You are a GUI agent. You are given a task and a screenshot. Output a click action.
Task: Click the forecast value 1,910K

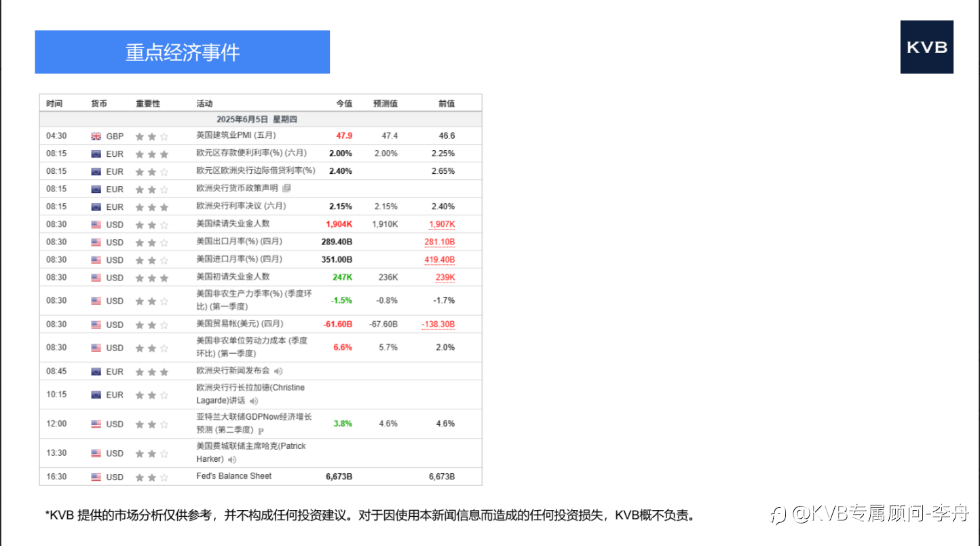pos(385,224)
